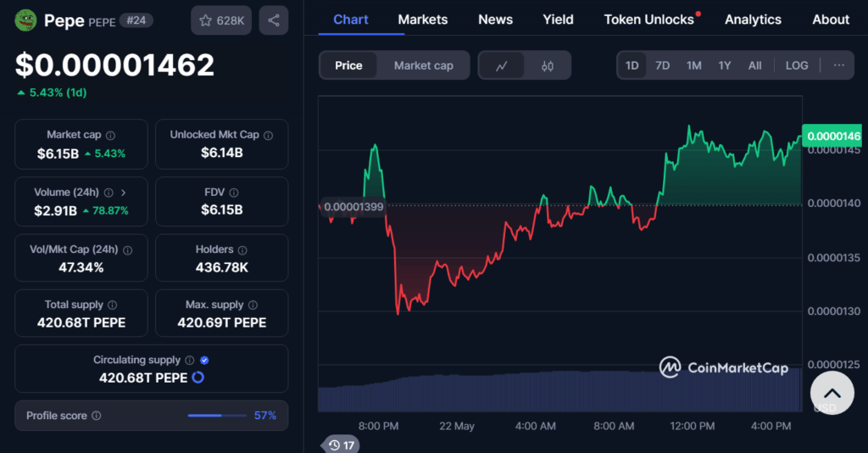The image size is (868, 453).
Task: Open the Token Unlocks tab
Action: tap(648, 20)
